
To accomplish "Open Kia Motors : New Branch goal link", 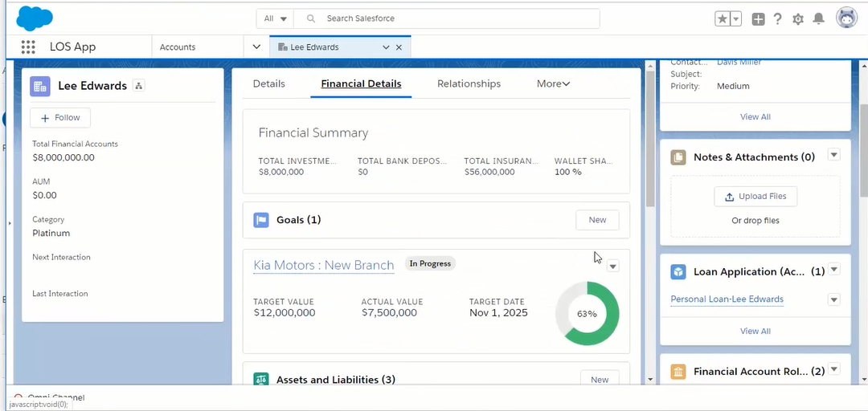I will (x=324, y=265).
